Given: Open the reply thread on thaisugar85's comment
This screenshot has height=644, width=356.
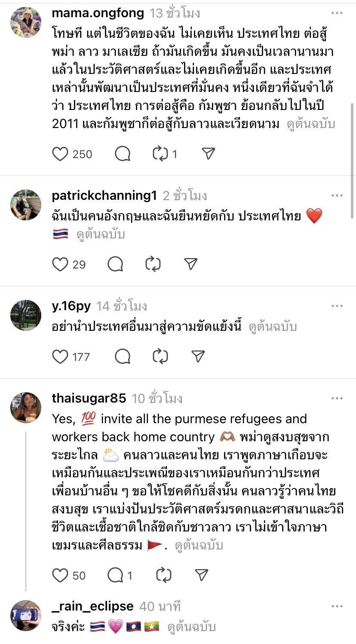Looking at the screenshot, I should pos(116,575).
